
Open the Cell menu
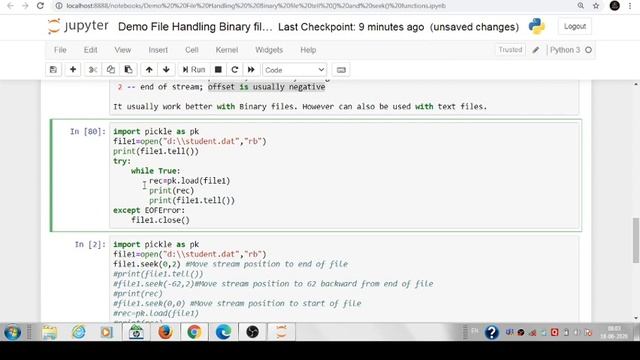[192, 50]
